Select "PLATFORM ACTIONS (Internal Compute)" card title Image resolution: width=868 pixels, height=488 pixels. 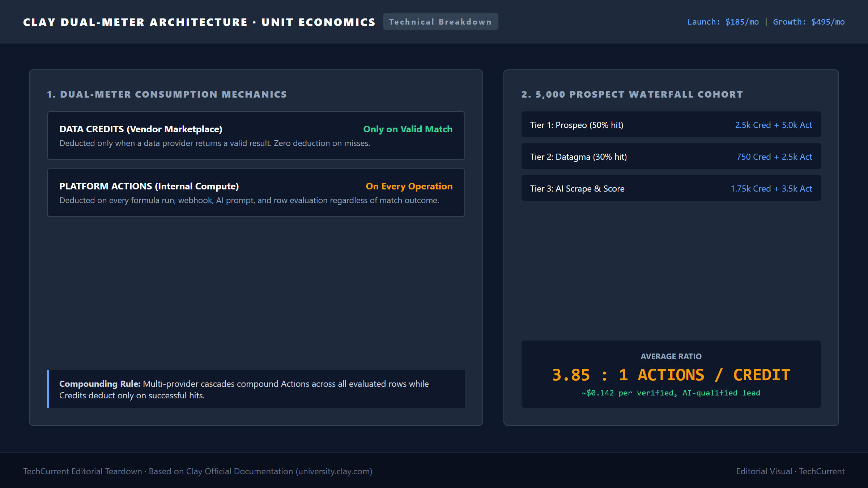149,186
